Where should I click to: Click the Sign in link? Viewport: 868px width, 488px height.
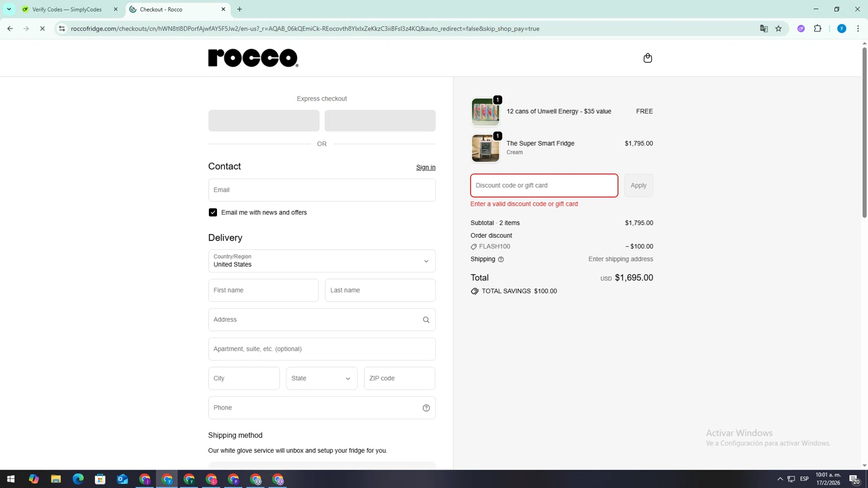pyautogui.click(x=426, y=168)
